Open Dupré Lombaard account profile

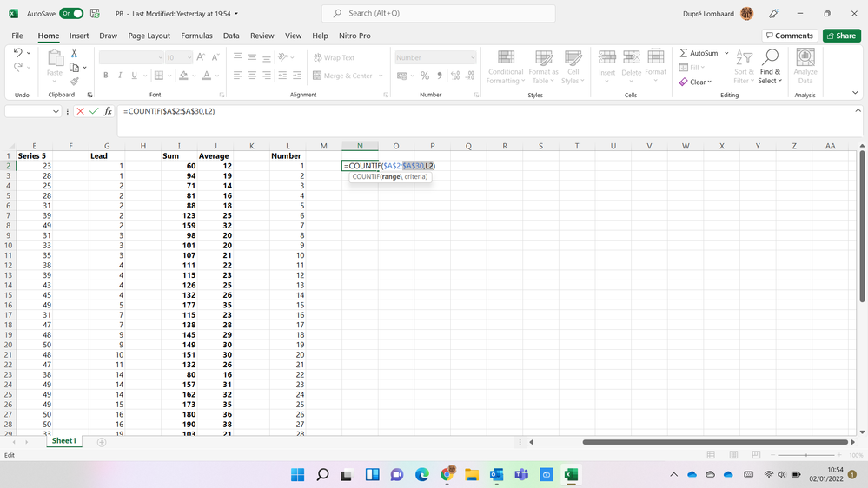pyautogui.click(x=718, y=14)
